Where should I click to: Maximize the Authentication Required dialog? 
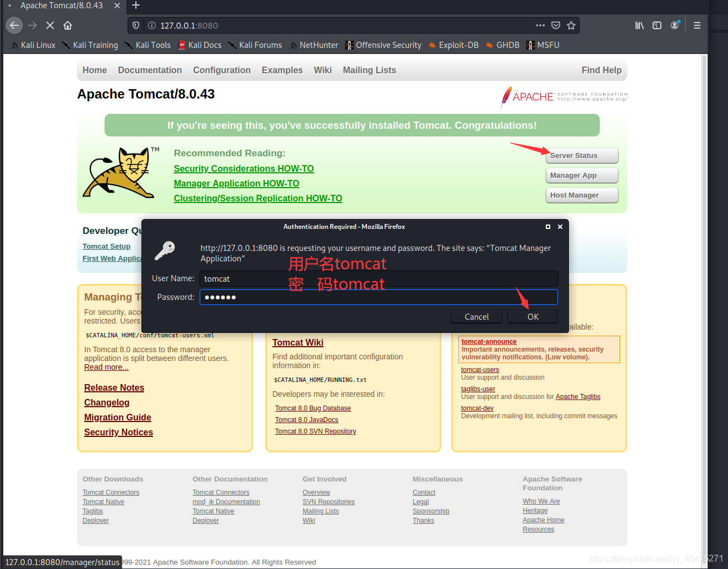coord(548,227)
